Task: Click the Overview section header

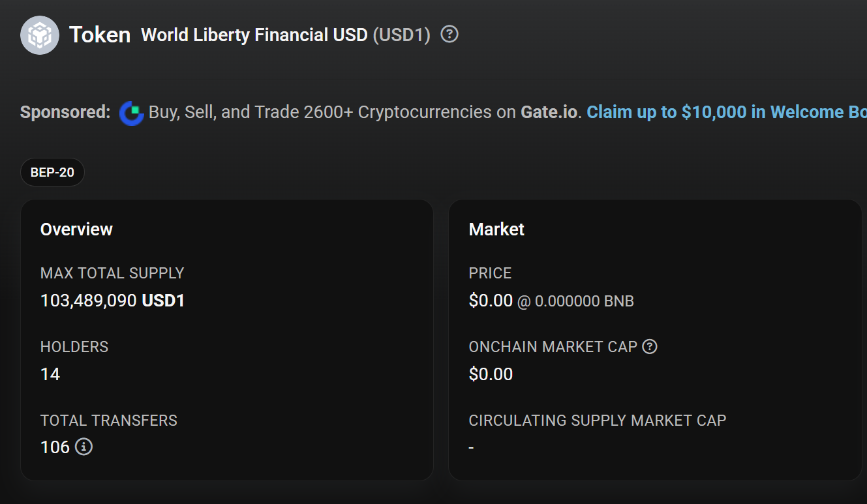Action: click(x=76, y=229)
